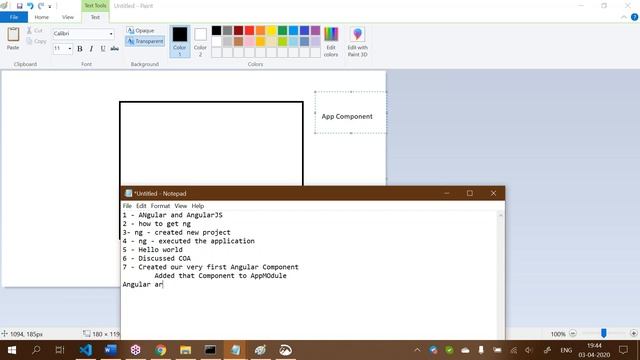640x360 pixels.
Task: Select the Transparent background option
Action: (145, 41)
